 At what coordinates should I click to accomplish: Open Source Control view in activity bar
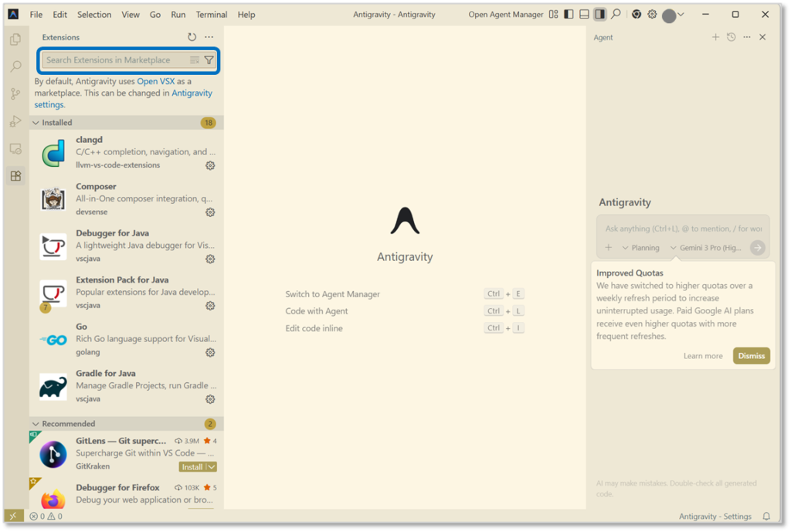click(15, 93)
